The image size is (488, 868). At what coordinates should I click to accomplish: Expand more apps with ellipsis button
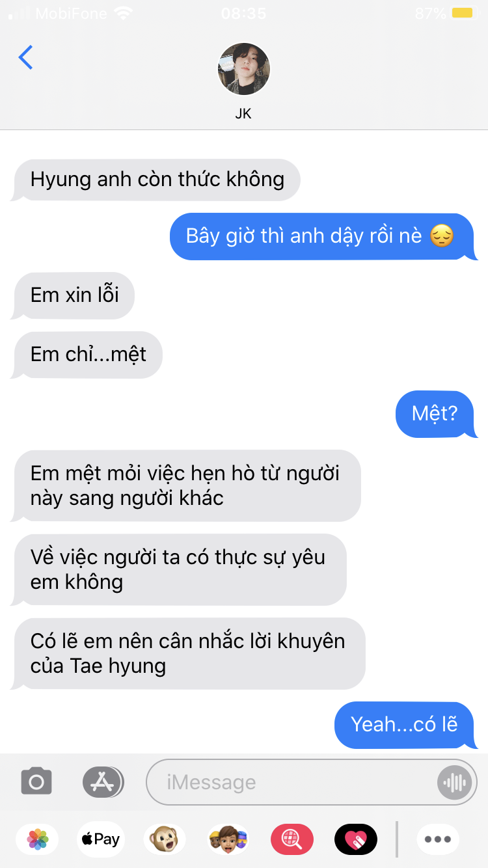coord(438,839)
